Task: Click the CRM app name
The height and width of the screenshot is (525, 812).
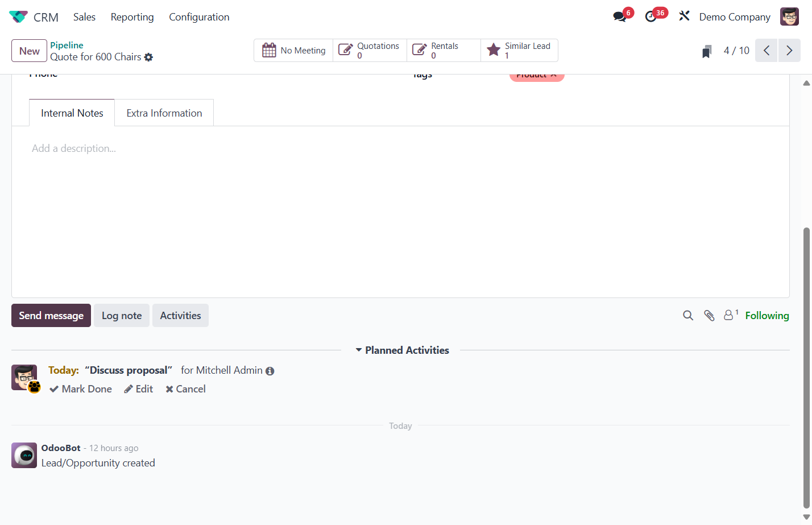Action: point(46,17)
